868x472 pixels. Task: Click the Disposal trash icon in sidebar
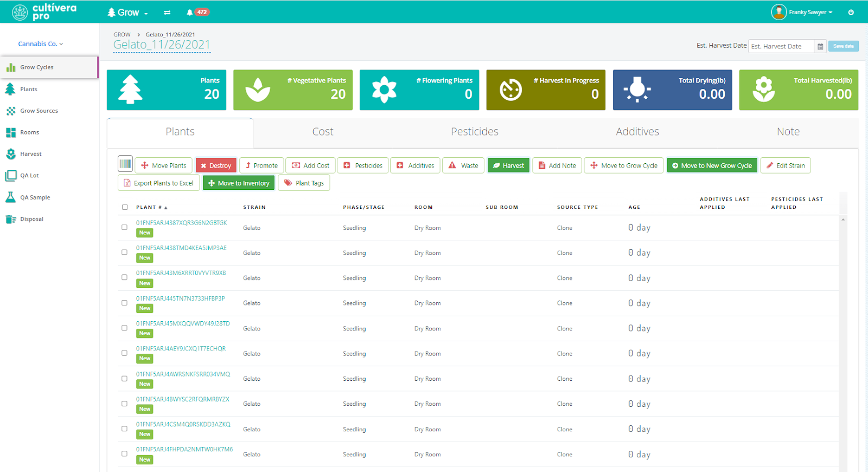click(x=10, y=219)
